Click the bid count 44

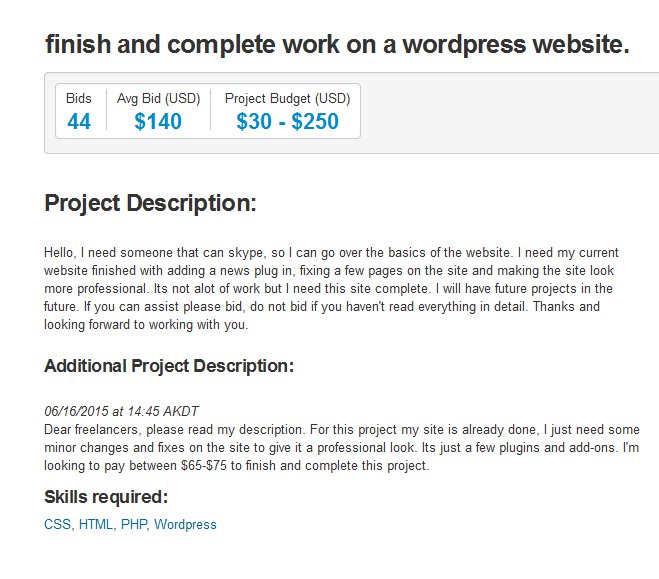(x=79, y=121)
